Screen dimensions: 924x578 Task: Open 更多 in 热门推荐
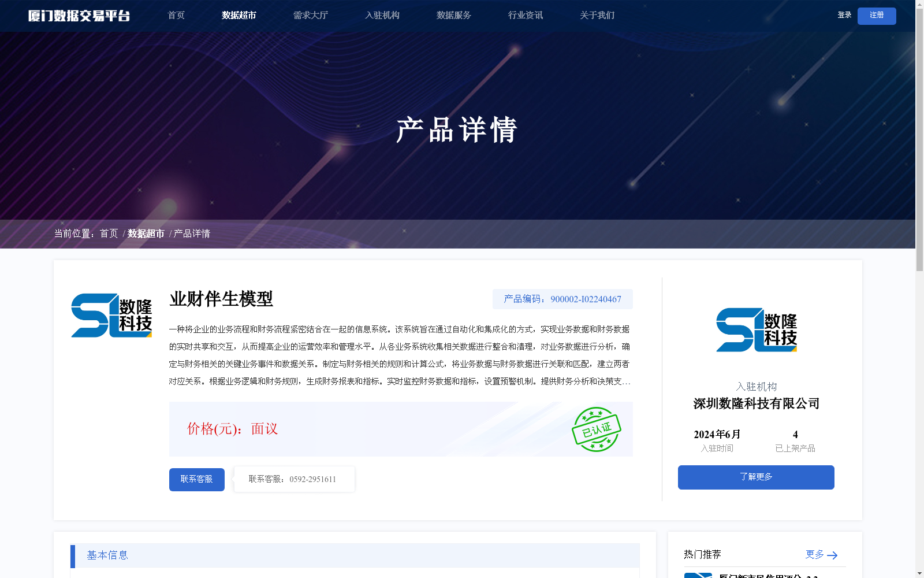click(815, 554)
